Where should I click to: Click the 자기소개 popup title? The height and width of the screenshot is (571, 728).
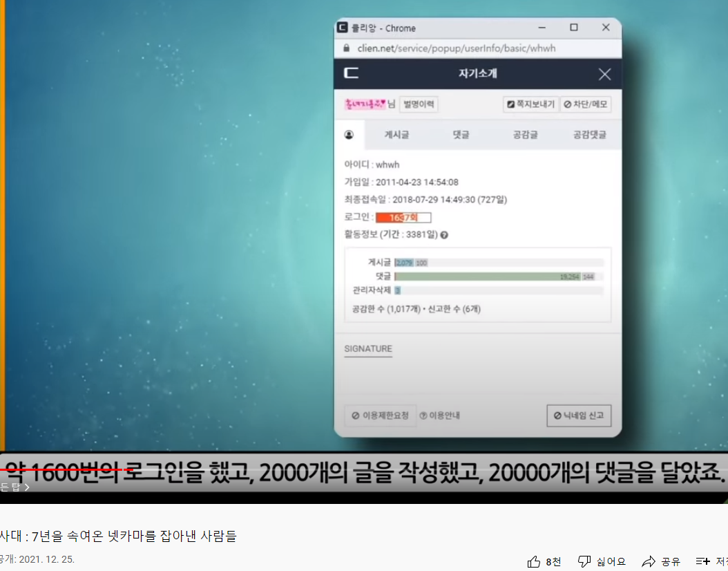point(478,73)
